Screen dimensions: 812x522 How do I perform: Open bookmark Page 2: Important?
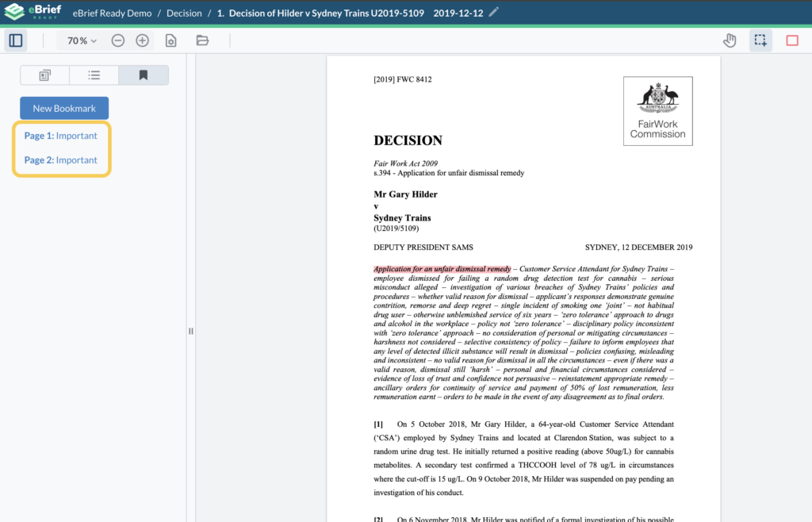pyautogui.click(x=60, y=160)
